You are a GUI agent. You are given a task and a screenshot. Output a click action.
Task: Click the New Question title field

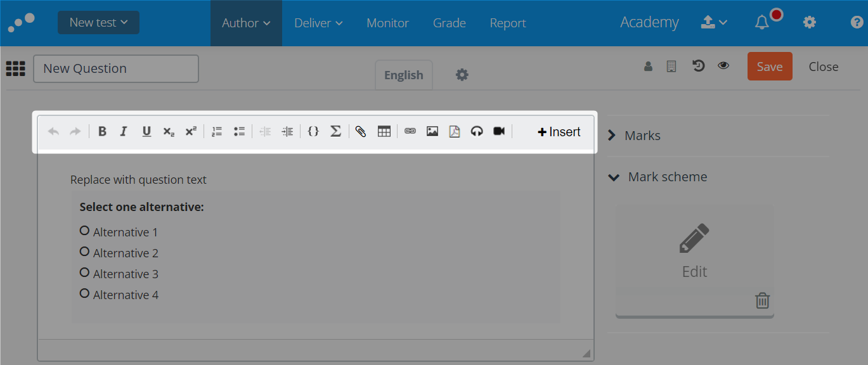click(x=115, y=68)
